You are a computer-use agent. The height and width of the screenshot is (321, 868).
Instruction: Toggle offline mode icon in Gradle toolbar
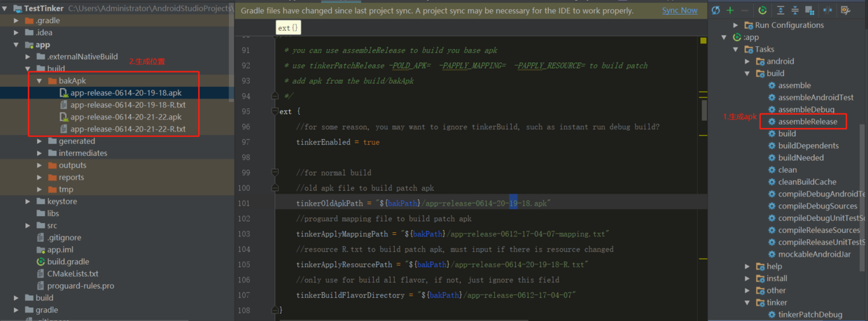point(827,10)
